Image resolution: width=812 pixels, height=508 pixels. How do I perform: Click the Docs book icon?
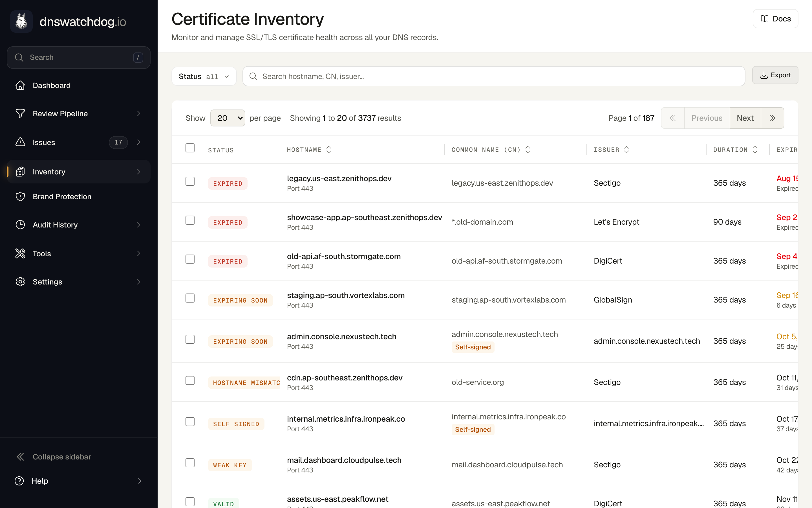pos(764,19)
